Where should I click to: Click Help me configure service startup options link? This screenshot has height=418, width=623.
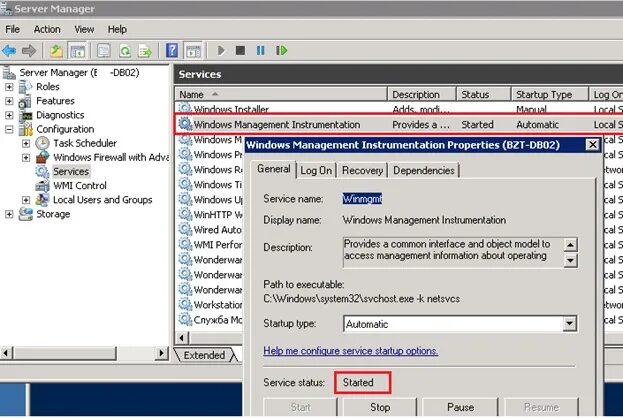350,351
